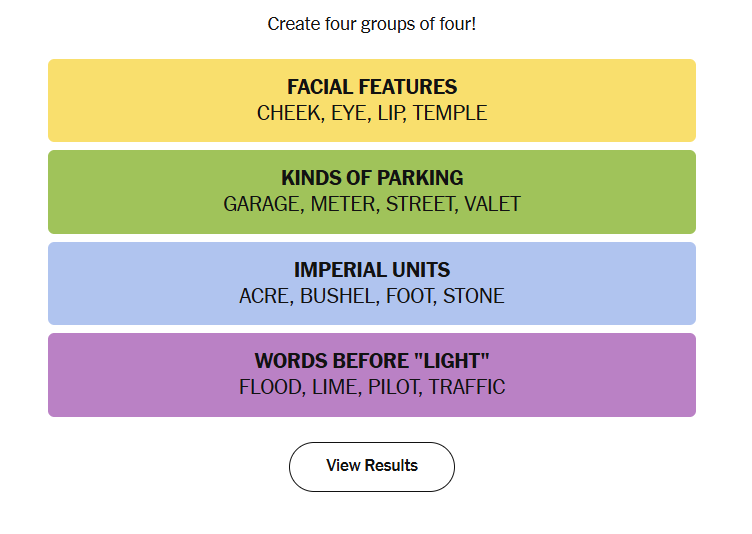752x534 pixels.
Task: Click the KINDS OF PARKING category title
Action: [372, 178]
